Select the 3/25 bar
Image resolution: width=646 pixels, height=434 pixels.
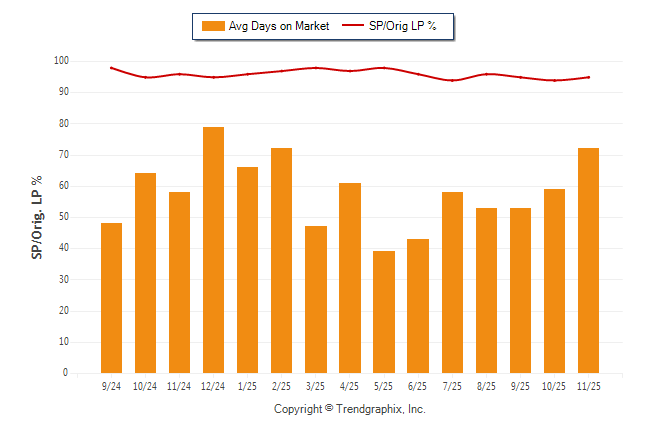click(316, 299)
